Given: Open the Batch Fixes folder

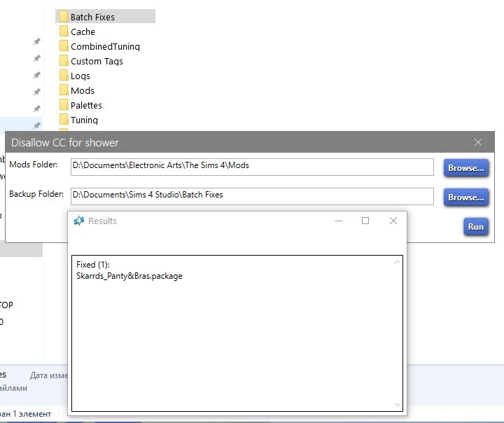Looking at the screenshot, I should (105, 16).
